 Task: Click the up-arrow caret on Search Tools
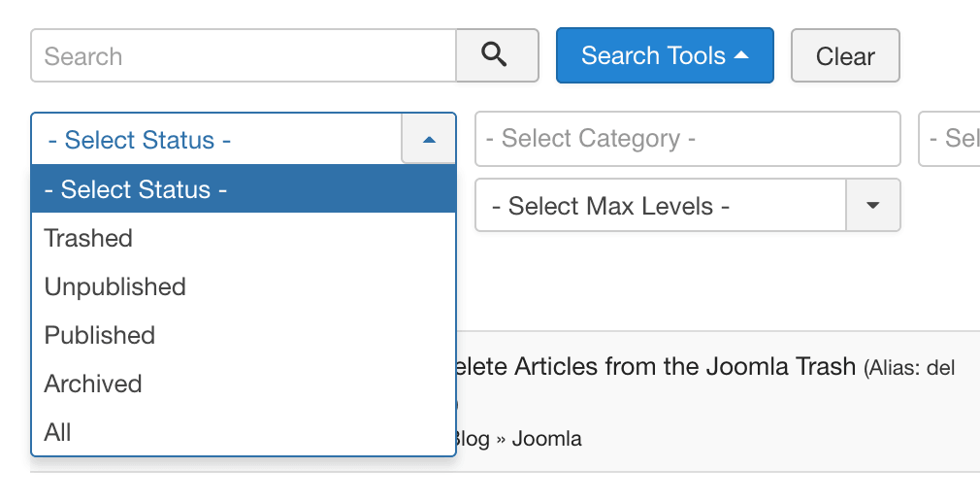point(741,55)
